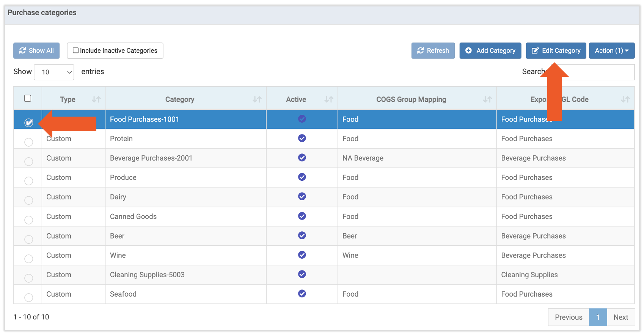Click the sort icon in Type column
The width and height of the screenshot is (644, 335).
[96, 100]
